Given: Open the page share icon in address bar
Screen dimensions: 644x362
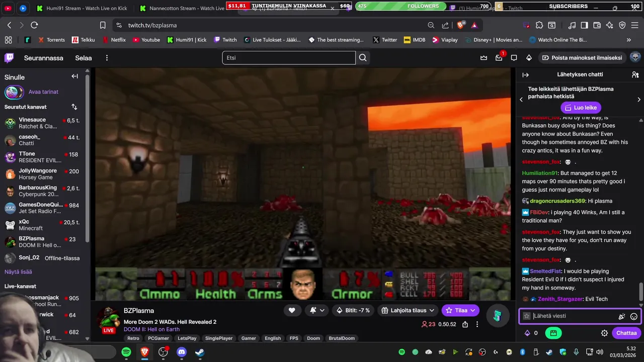Looking at the screenshot, I should tap(445, 25).
